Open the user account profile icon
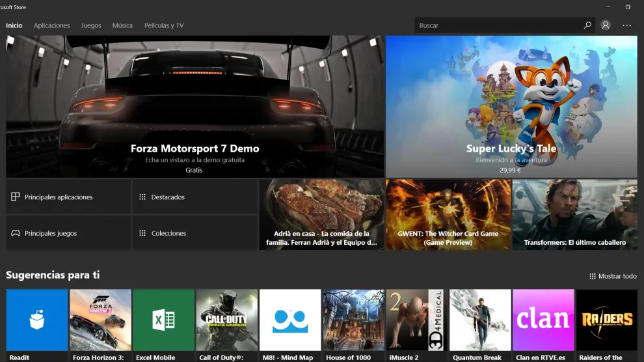The height and width of the screenshot is (362, 644). tap(606, 25)
